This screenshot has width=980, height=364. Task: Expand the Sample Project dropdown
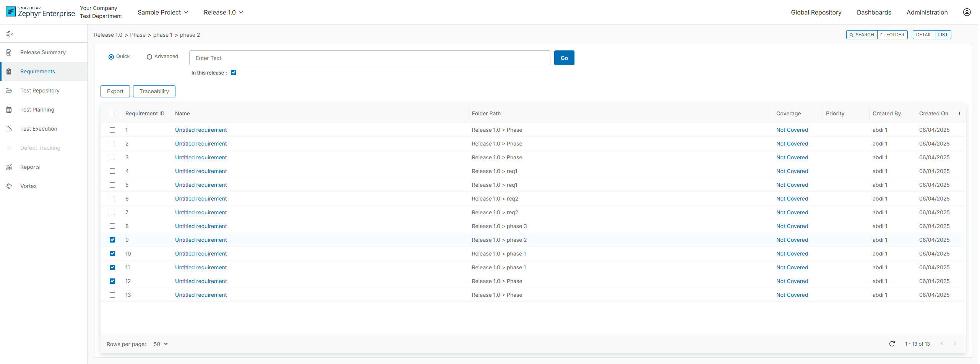[x=163, y=12]
